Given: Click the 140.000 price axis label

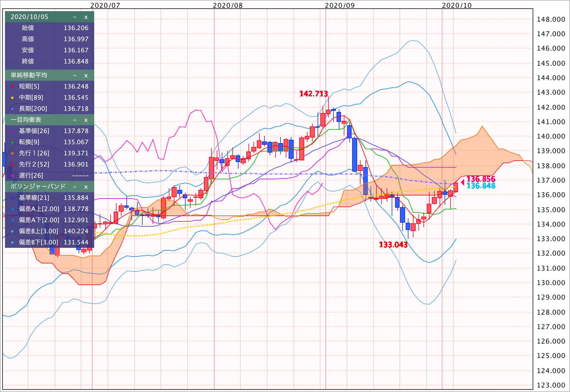Looking at the screenshot, I should tap(551, 136).
